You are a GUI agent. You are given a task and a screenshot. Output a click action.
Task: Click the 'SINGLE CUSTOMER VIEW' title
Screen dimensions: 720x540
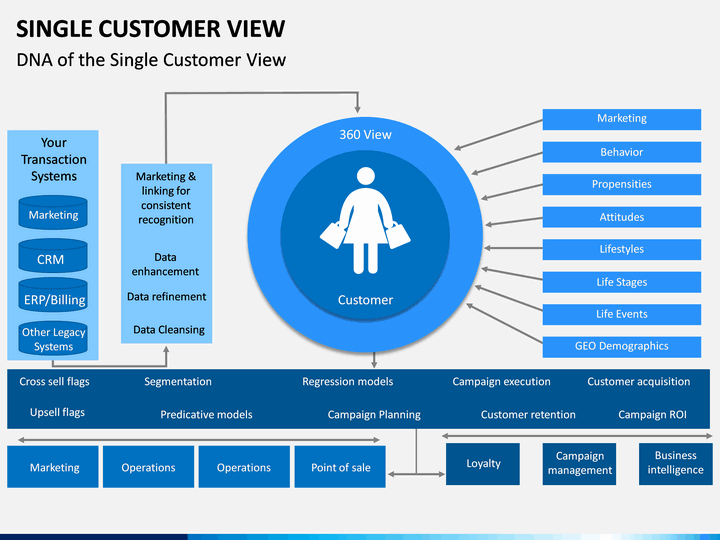151,29
